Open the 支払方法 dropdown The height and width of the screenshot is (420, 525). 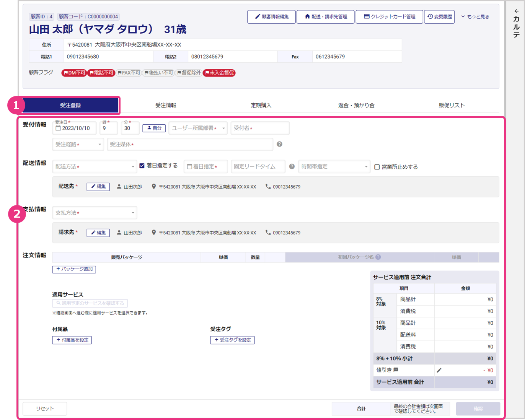point(95,213)
